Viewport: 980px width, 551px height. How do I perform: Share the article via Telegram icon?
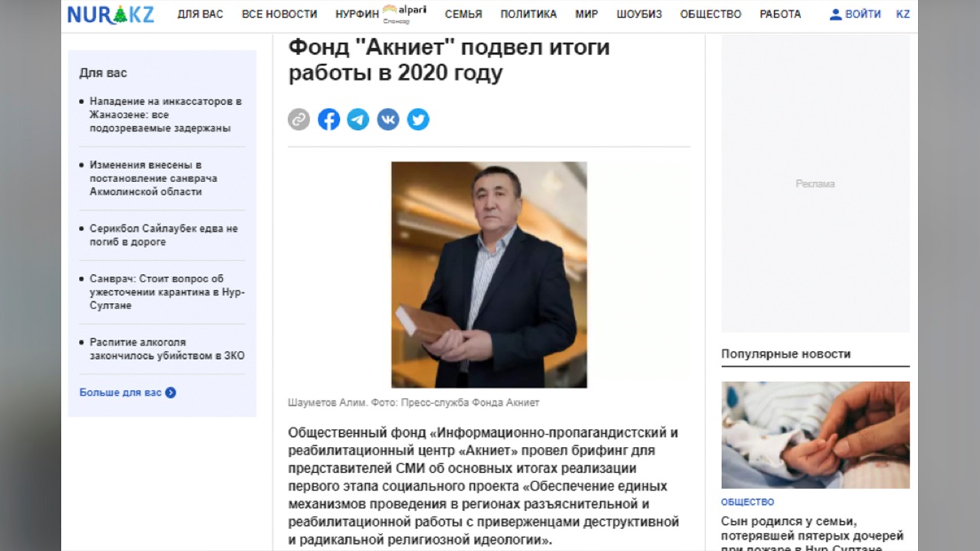(358, 119)
